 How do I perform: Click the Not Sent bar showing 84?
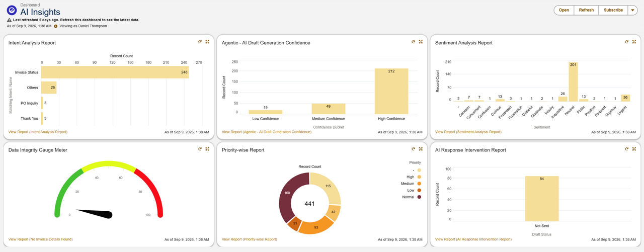pos(542,199)
